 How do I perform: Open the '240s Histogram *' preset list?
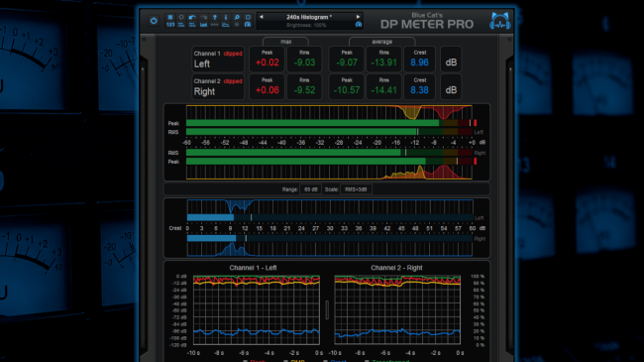click(309, 17)
